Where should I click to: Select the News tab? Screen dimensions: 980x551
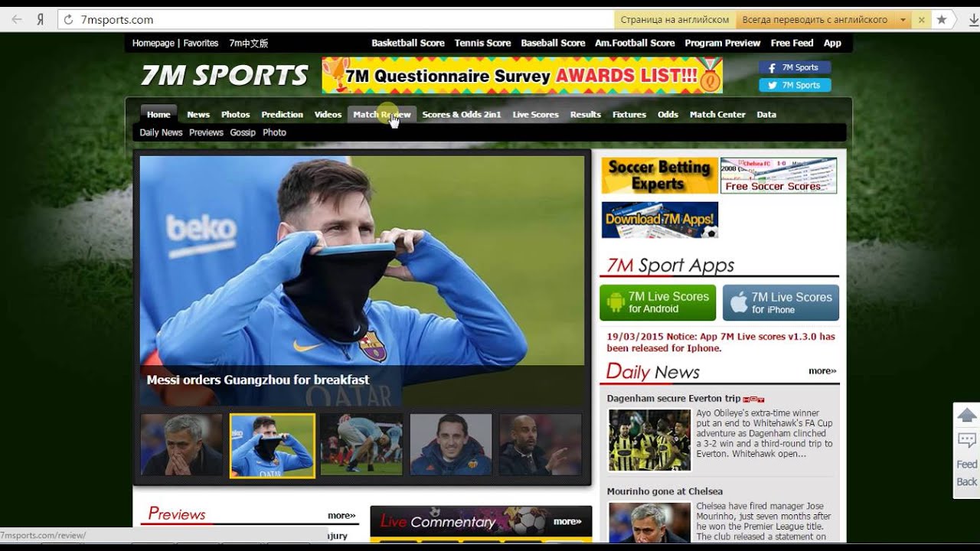(198, 114)
